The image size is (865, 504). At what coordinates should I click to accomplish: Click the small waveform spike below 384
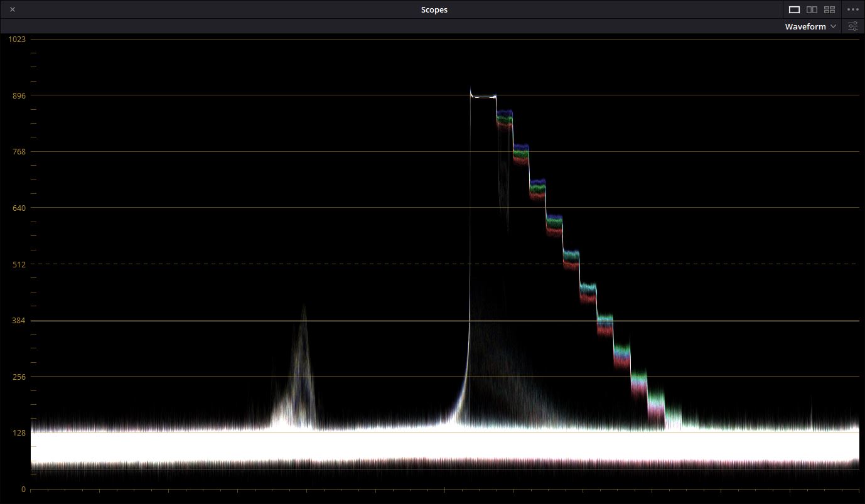pos(303,351)
